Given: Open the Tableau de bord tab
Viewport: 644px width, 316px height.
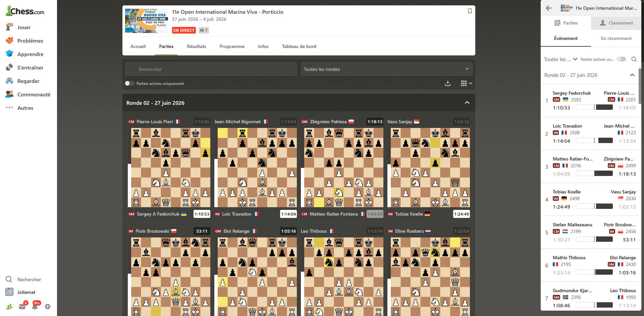Looking at the screenshot, I should [299, 46].
